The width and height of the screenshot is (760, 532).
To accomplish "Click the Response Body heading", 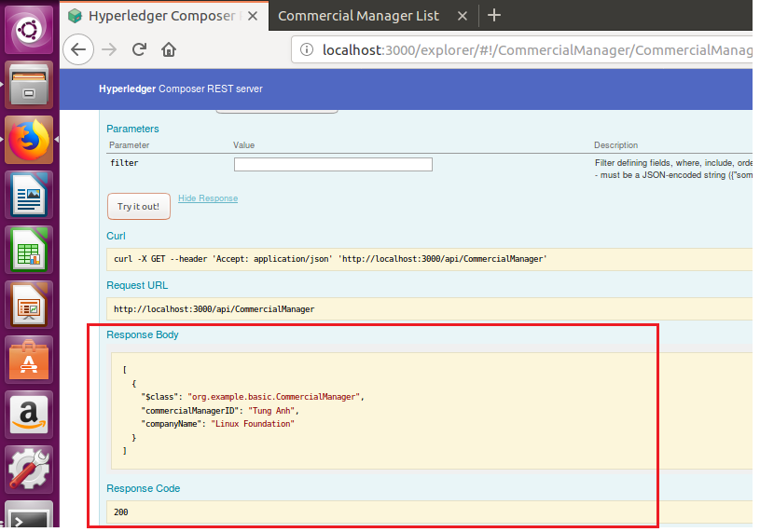I will click(143, 335).
